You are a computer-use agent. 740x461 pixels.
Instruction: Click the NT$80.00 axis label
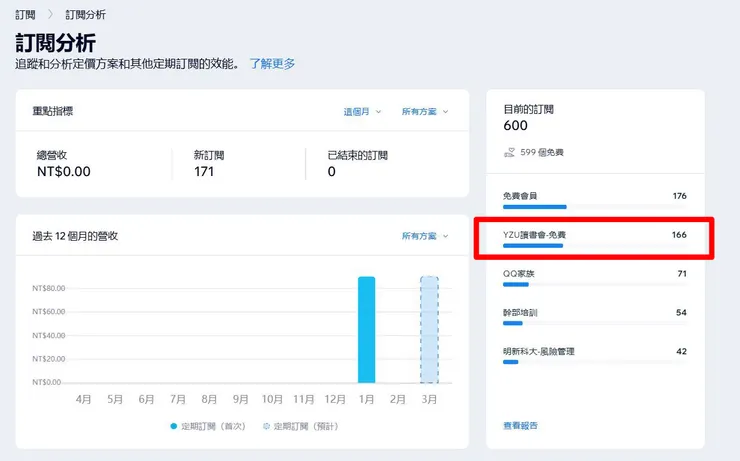click(x=49, y=288)
